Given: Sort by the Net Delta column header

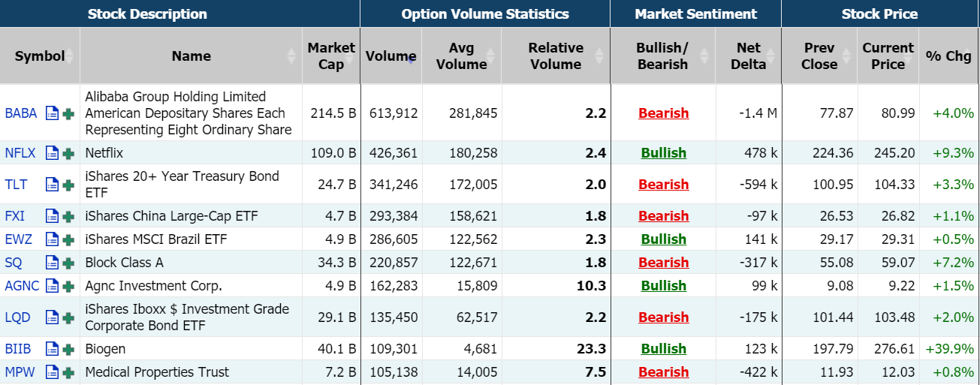Looking at the screenshot, I should [x=748, y=56].
